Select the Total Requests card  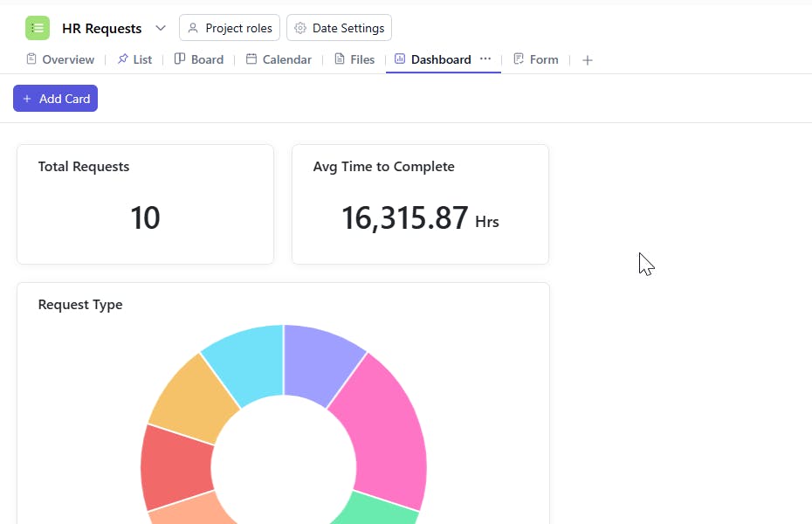[x=145, y=204]
